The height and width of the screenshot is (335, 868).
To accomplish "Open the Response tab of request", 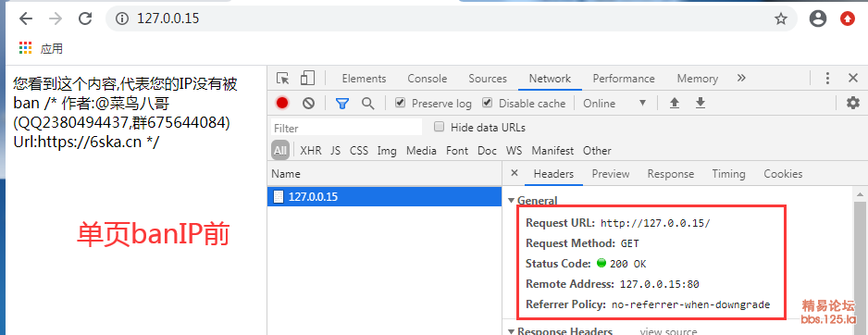I will coord(670,174).
